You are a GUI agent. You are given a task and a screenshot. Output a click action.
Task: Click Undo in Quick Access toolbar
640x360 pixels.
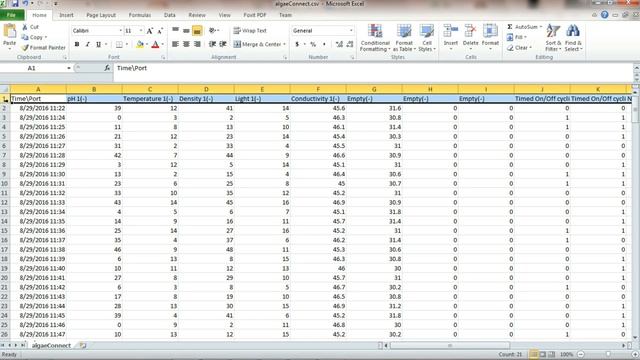pos(26,4)
